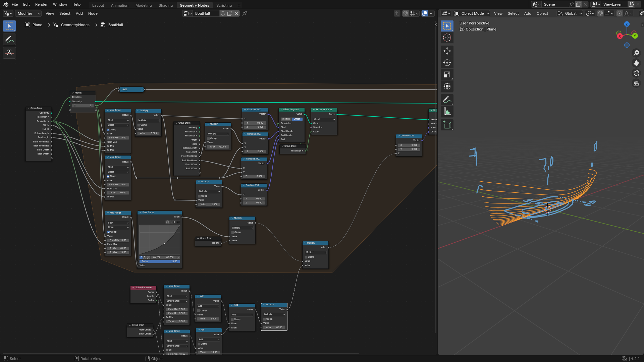Open the Node menu in node editor
Image resolution: width=644 pixels, height=362 pixels.
tap(93, 13)
